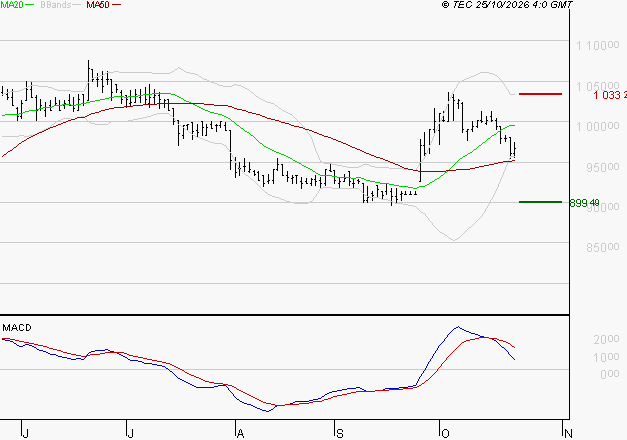Viewport: 627px width, 440px height.
Task: Click the 1 000.00 price axis label
Action: click(597, 126)
